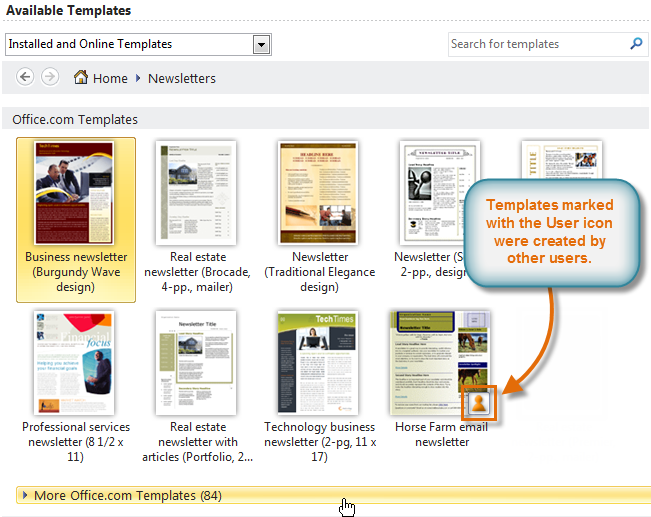Click the Home house icon
The image size is (651, 517).
[82, 78]
